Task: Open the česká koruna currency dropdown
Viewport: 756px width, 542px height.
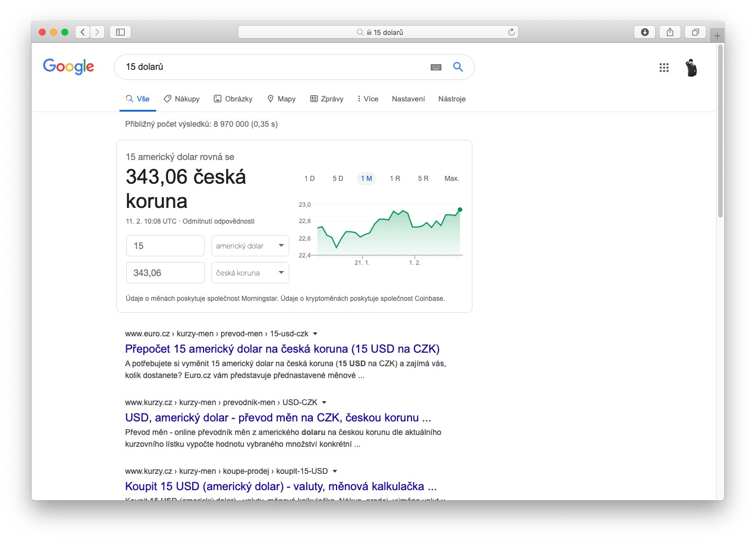Action: click(250, 273)
